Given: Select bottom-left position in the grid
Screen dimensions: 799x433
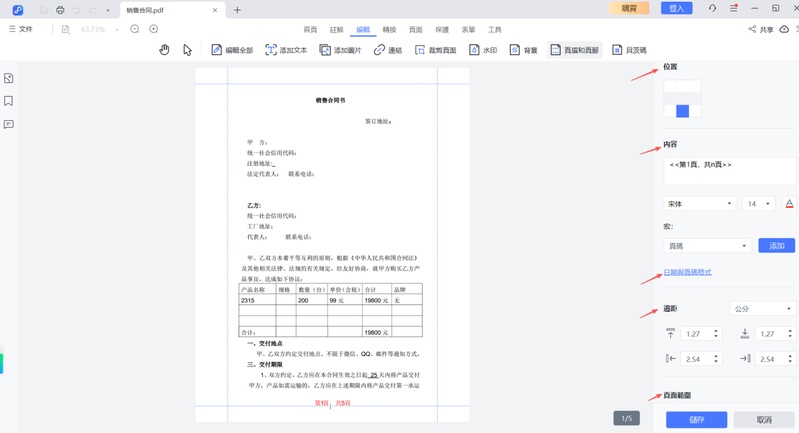Looking at the screenshot, I should [670, 111].
